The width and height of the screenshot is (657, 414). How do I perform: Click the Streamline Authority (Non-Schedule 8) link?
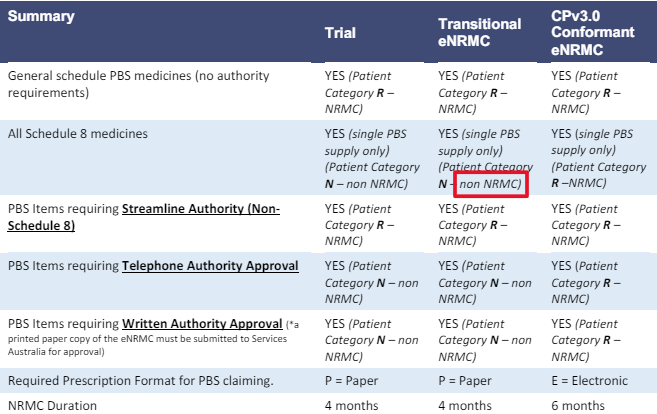pos(144,217)
